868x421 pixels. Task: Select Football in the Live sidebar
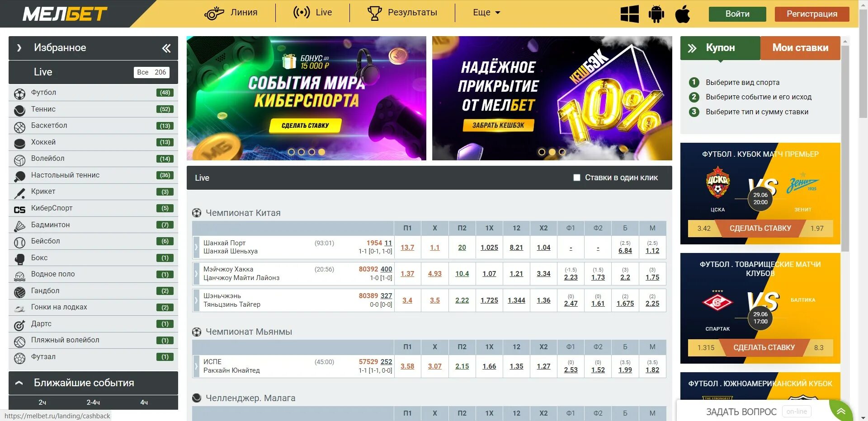(x=93, y=93)
